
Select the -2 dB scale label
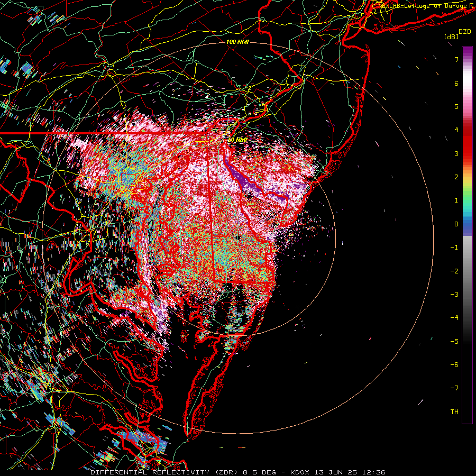click(454, 271)
